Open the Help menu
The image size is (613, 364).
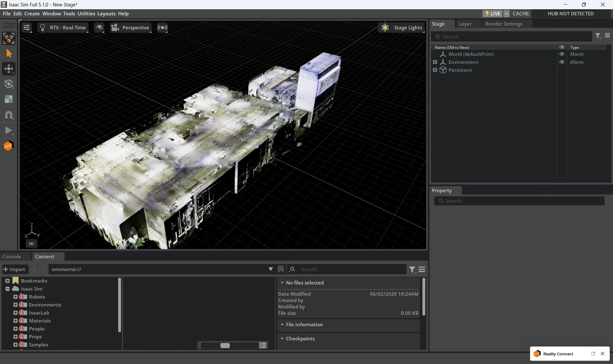click(x=123, y=14)
